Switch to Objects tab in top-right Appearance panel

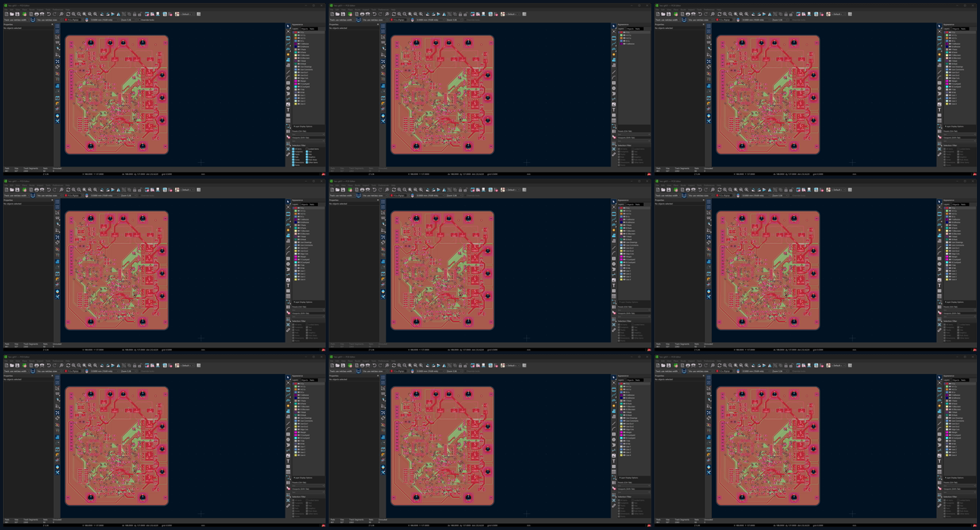click(x=955, y=29)
